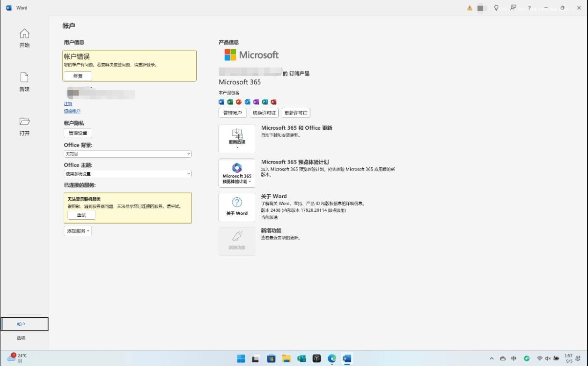Click the 无法显示联机服务 warning text
The height and width of the screenshot is (366, 588).
point(84,199)
